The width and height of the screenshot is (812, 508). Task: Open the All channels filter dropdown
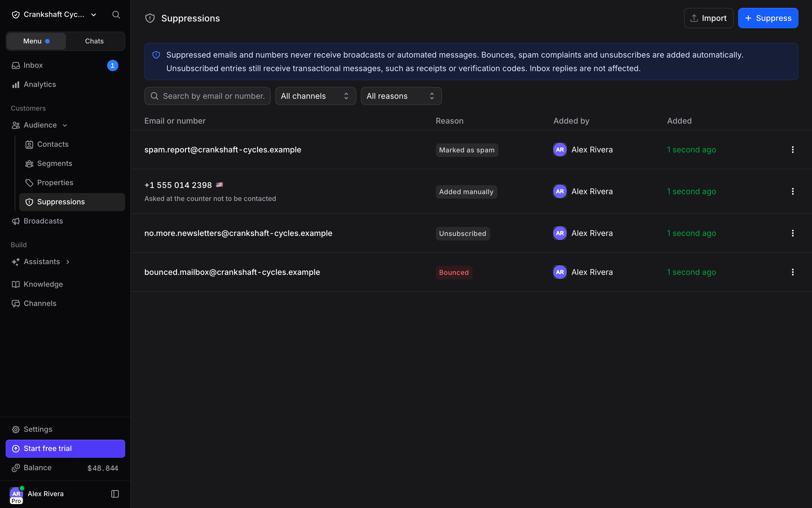[315, 96]
